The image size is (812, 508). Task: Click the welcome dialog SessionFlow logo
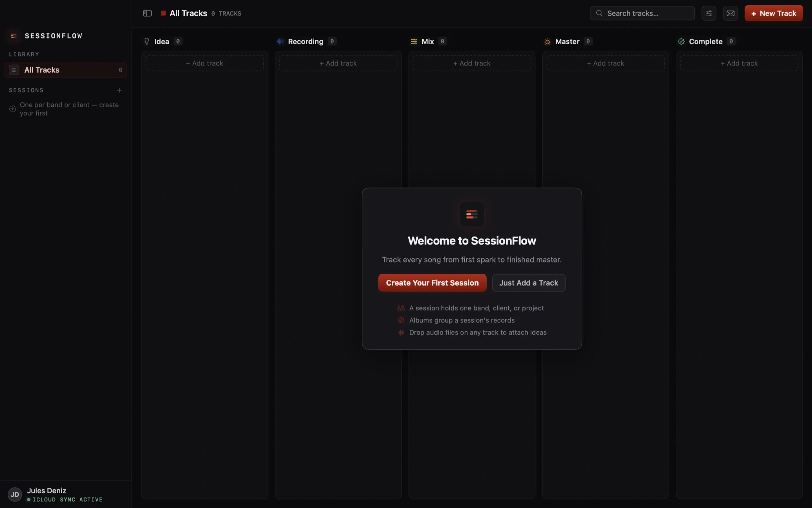point(472,214)
